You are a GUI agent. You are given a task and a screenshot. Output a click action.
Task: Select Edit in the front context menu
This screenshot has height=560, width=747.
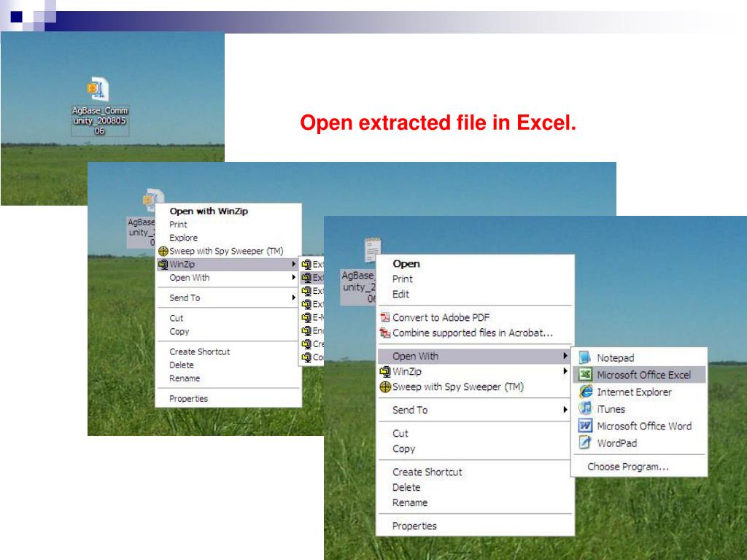click(400, 295)
